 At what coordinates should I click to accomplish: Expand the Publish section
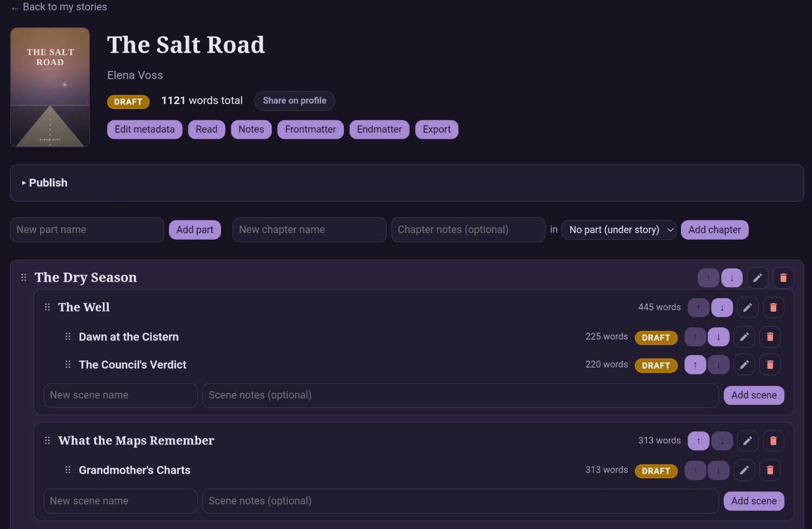click(x=44, y=183)
